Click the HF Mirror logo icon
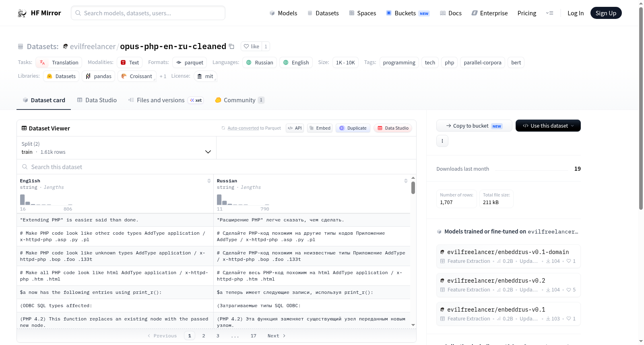Screen dimensions: 644x345 click(x=22, y=13)
